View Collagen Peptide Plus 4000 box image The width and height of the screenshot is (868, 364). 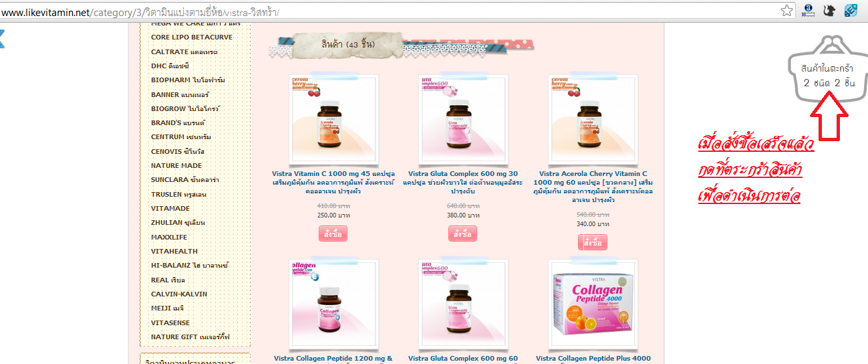point(592,304)
